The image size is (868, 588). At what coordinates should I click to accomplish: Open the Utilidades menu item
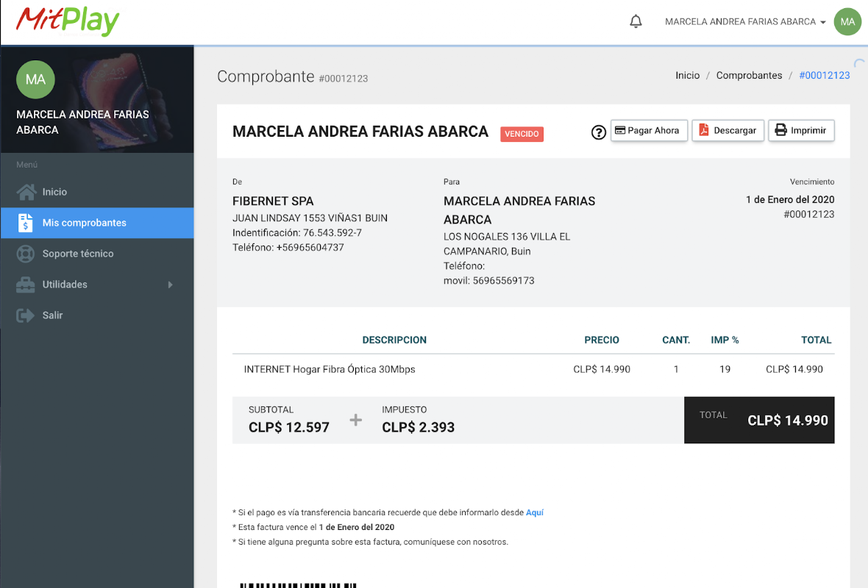97,284
